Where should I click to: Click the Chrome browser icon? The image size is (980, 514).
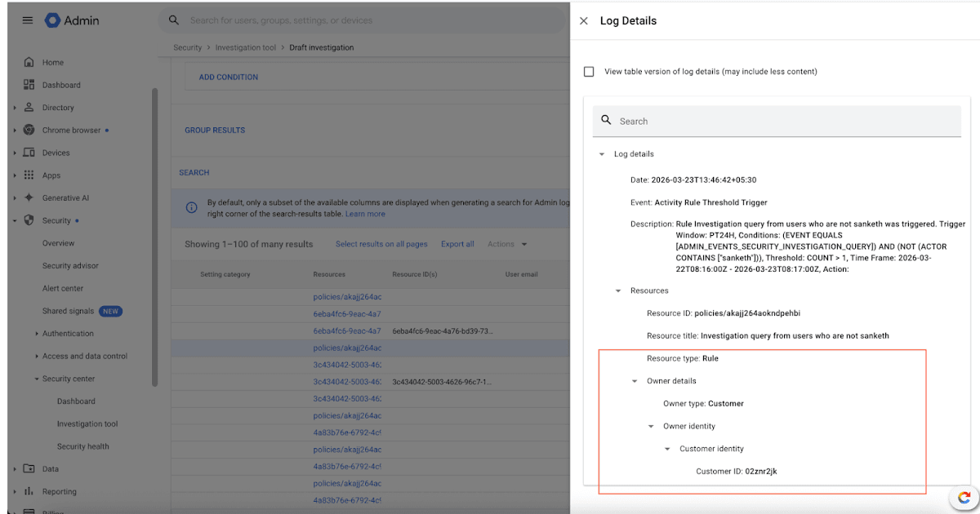(29, 130)
